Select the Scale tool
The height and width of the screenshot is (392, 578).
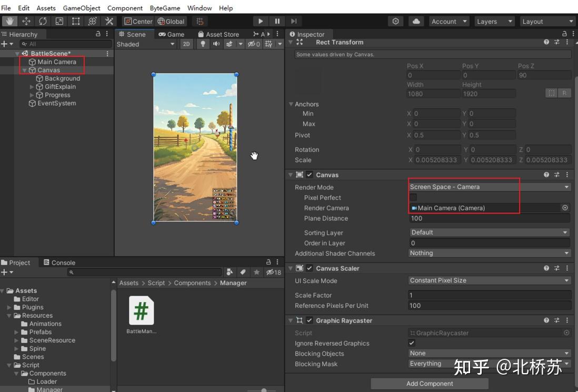point(58,21)
